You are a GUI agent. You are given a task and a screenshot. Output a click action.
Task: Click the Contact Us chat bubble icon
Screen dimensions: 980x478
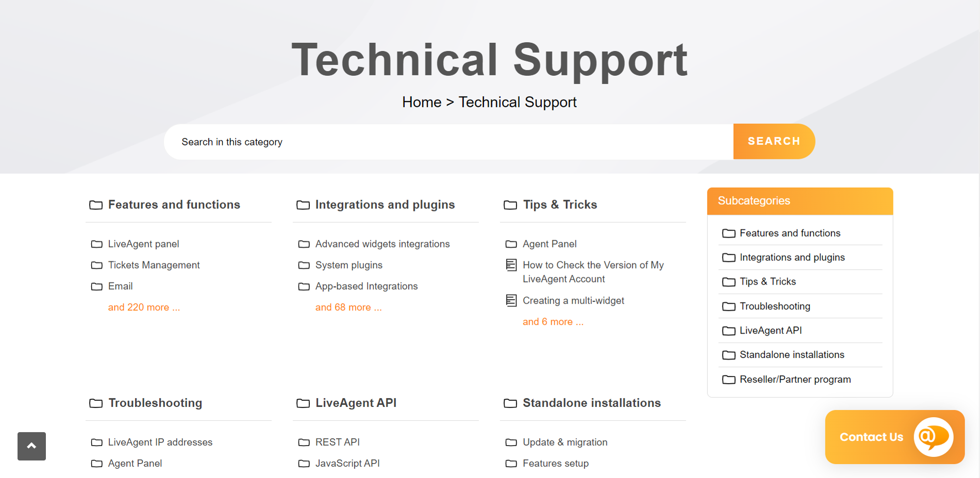[934, 437]
